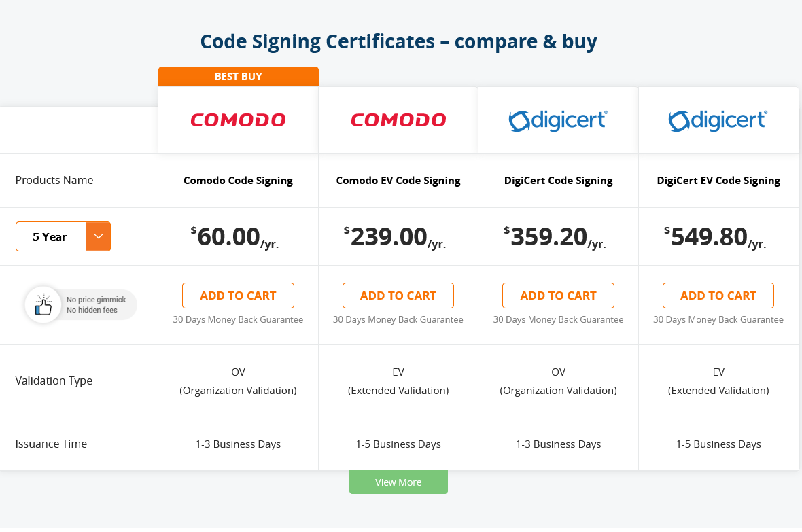This screenshot has height=532, width=802.
Task: Click the DigiCert logo above DigiCert Code Signing
Action: (x=558, y=120)
